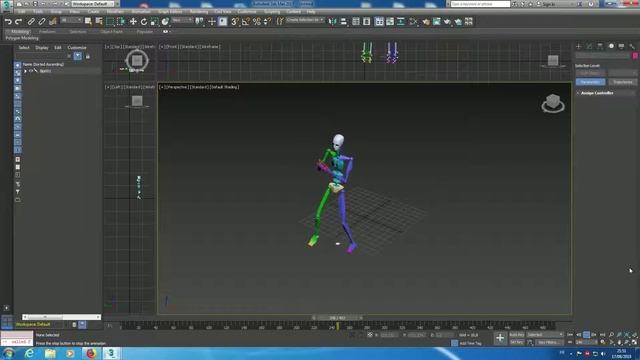Toggle visibility eye of the scene object
Screen dimensions: 640x360
click(x=31, y=71)
